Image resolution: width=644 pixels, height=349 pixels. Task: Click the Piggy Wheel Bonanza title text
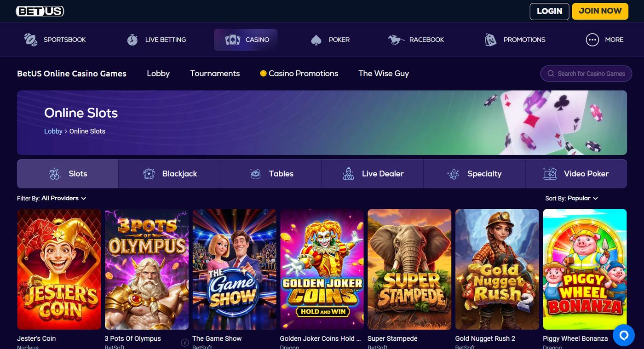tap(575, 338)
